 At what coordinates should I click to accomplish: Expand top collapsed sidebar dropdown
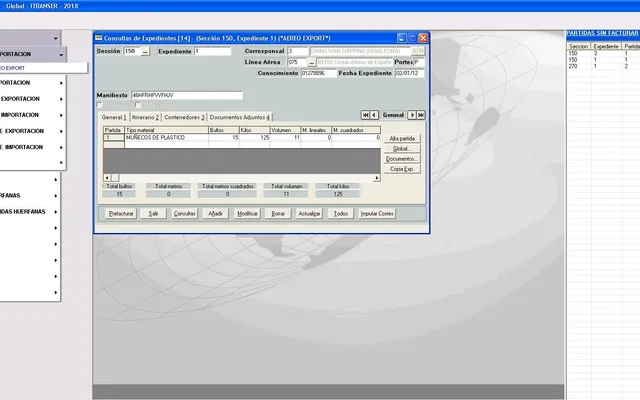56,38
